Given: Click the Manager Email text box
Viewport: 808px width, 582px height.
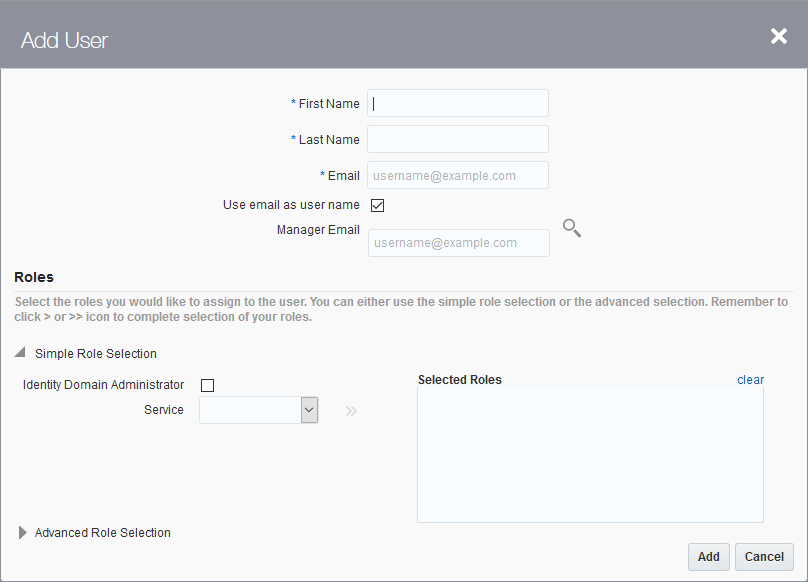Looking at the screenshot, I should (x=458, y=243).
